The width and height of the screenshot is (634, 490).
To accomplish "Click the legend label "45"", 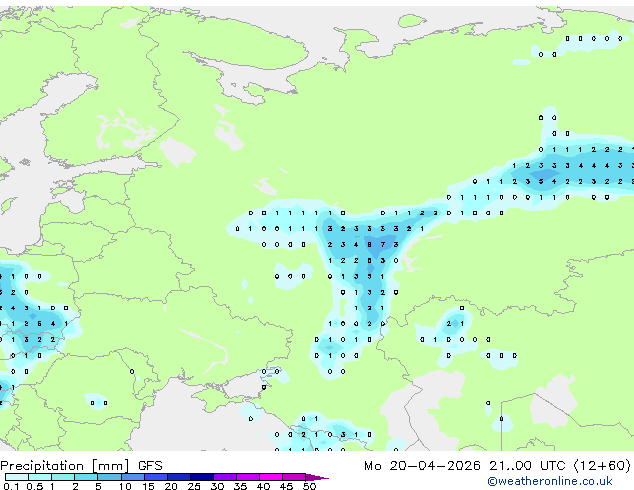I will pyautogui.click(x=286, y=486).
